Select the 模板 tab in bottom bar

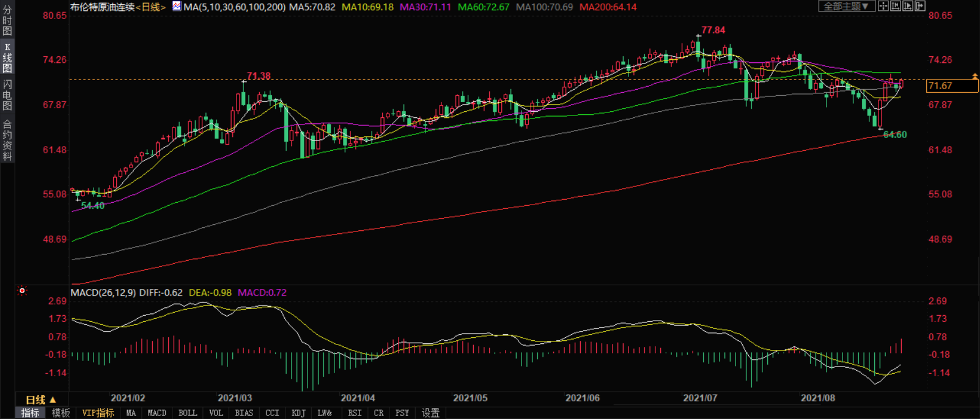pyautogui.click(x=61, y=413)
